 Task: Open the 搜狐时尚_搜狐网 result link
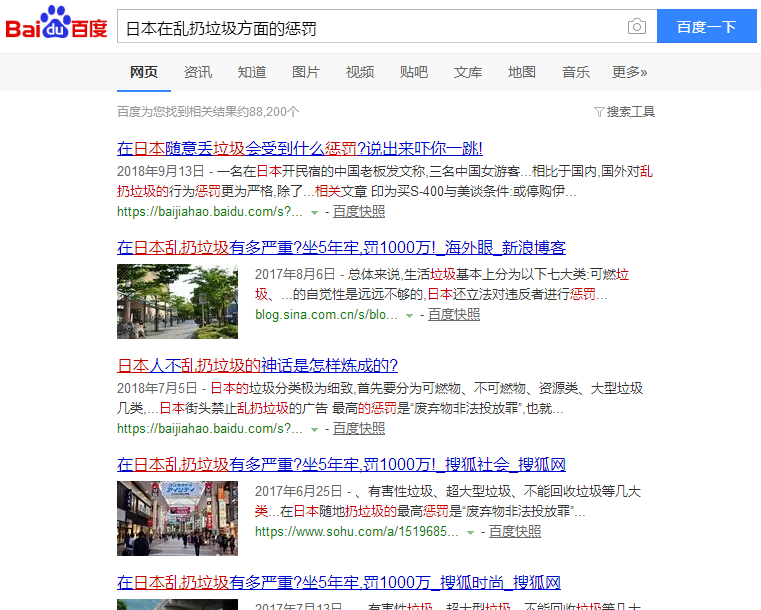(x=339, y=582)
